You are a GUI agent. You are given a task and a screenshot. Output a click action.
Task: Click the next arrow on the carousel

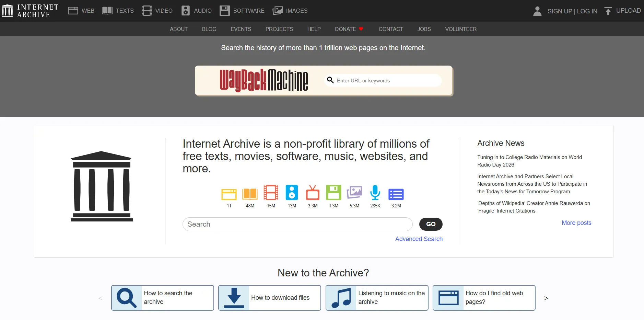(x=546, y=298)
